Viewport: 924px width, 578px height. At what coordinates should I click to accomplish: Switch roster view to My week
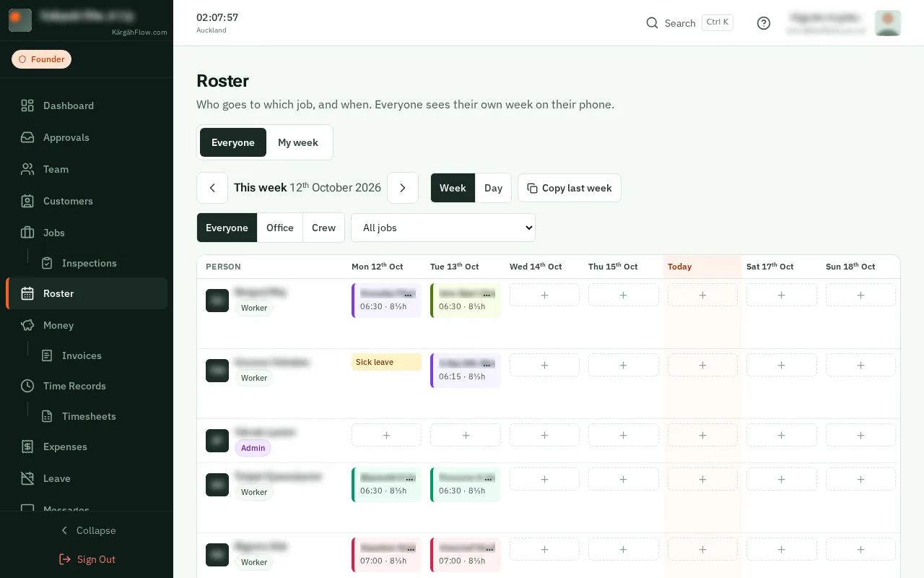[x=298, y=142]
